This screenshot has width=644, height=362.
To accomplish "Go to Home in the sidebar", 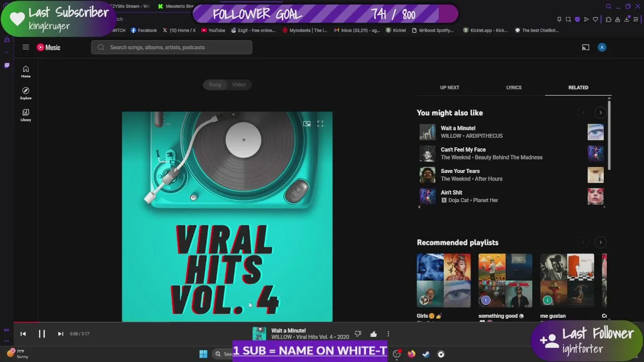I will tap(26, 71).
